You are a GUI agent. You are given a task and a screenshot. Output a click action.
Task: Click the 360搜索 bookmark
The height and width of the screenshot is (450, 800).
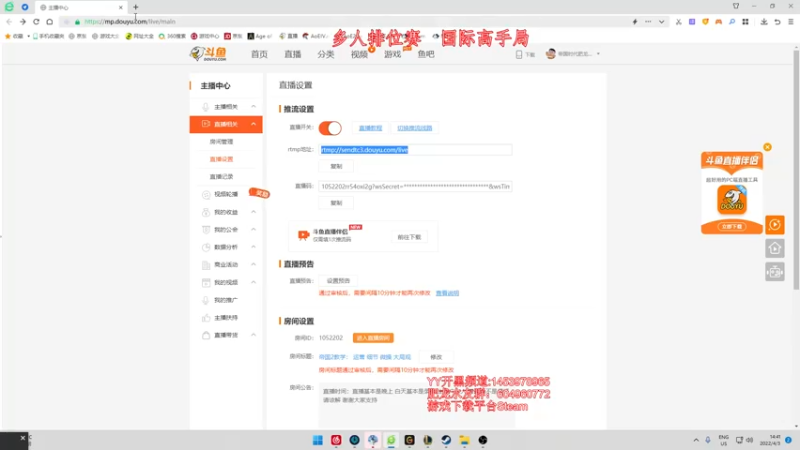[172, 36]
